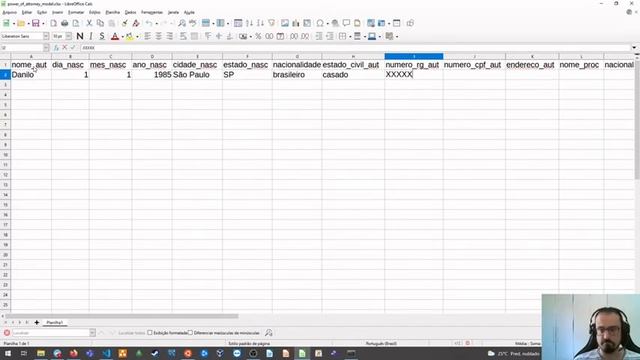Open the function wizard fx icon
The width and height of the screenshot is (640, 360).
click(x=56, y=48)
